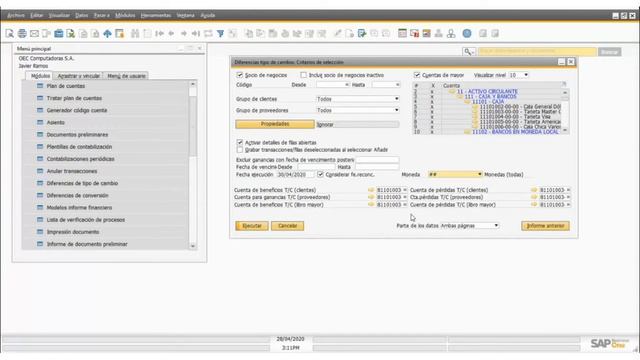Click the Form Settings toolbar icon with green check
Screen dimensions: 640x360
pos(362,33)
